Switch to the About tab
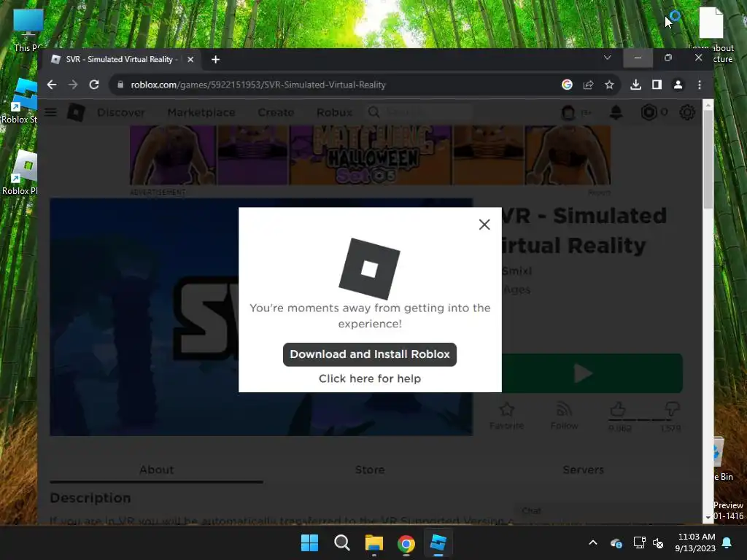 [156, 470]
